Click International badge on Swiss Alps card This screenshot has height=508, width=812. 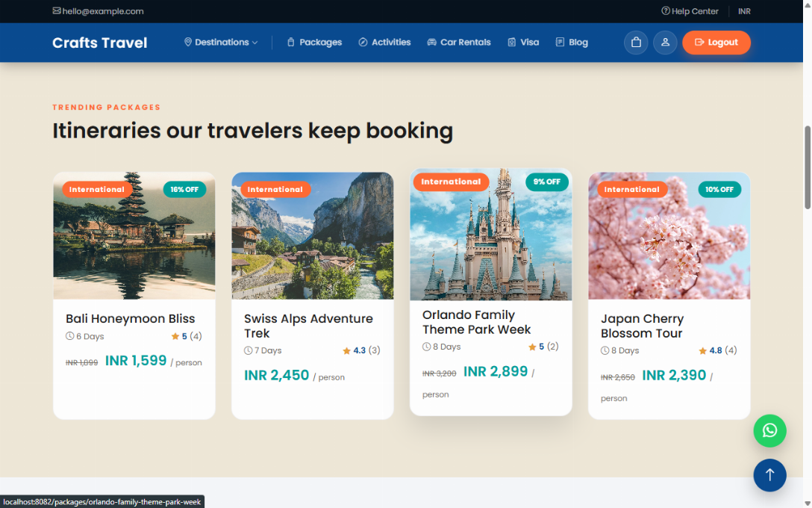(x=275, y=189)
